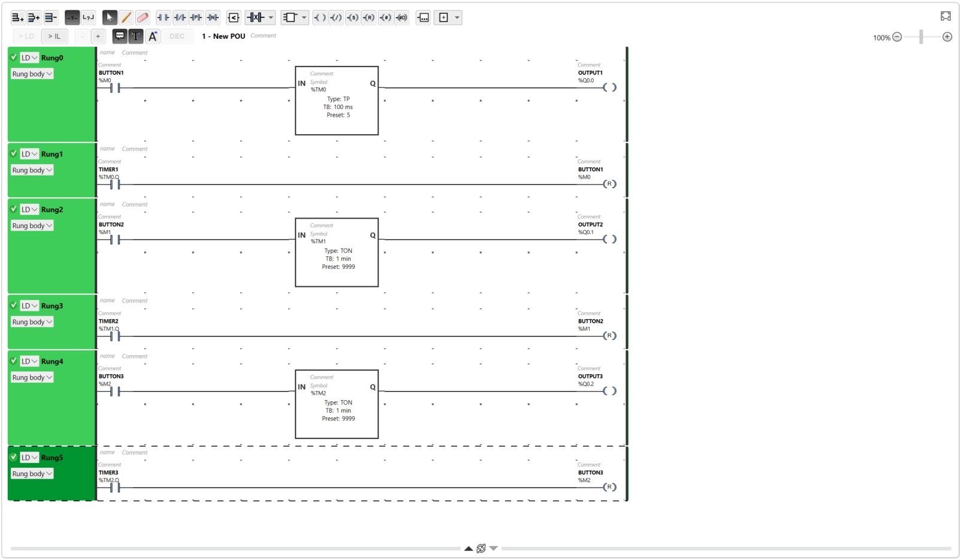
Task: Pick the draw wire pencil tool
Action: 126,17
